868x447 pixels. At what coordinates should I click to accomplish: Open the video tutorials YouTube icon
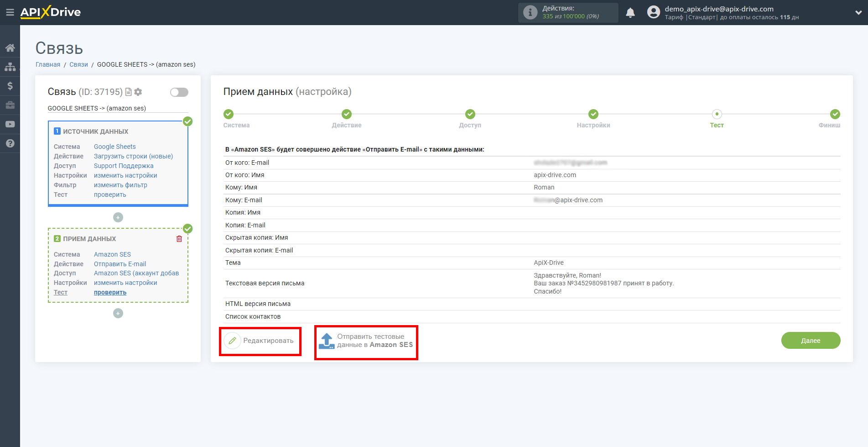pos(10,124)
